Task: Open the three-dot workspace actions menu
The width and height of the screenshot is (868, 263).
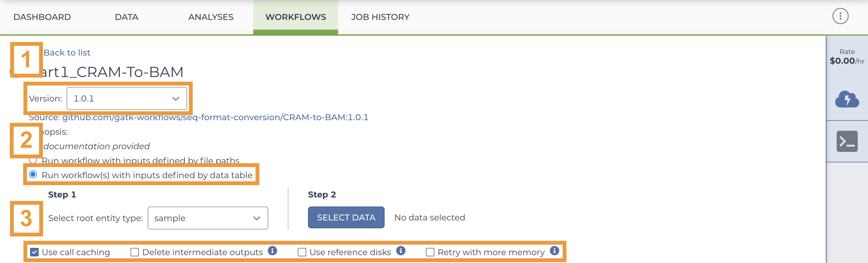Action: 840,16
